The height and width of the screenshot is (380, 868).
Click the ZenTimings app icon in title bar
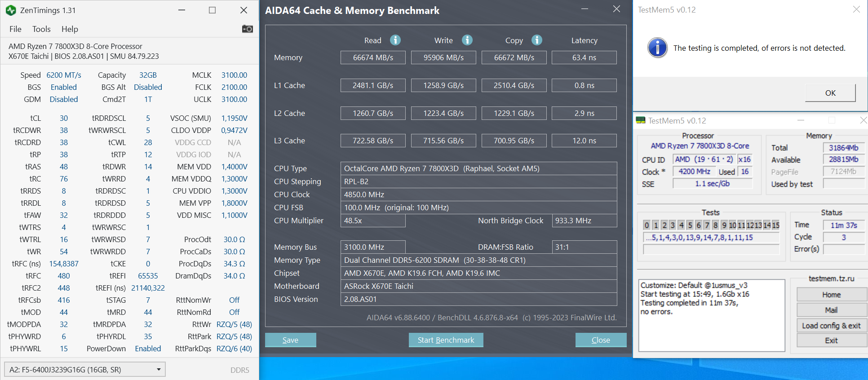coord(11,10)
